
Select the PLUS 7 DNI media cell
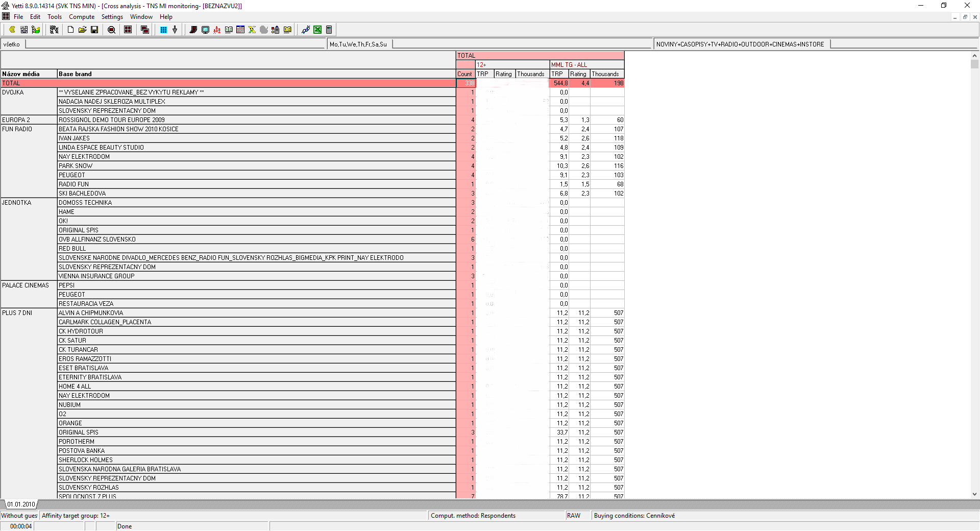tap(29, 403)
